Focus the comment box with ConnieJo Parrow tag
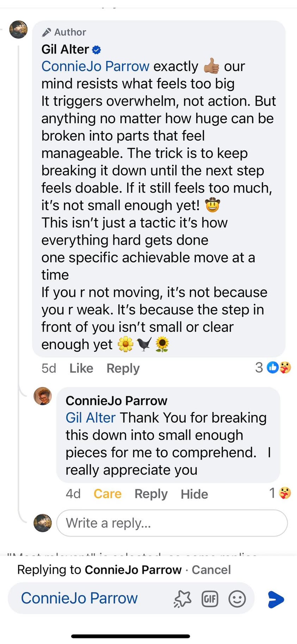This screenshot has height=644, width=297. [92, 598]
